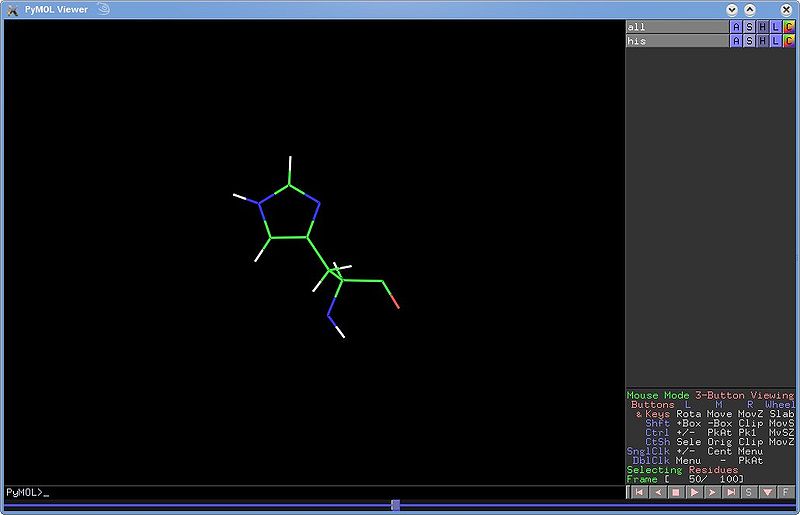This screenshot has height=515, width=800.
Task: Toggle fullscreen with F button
Action: tap(786, 492)
